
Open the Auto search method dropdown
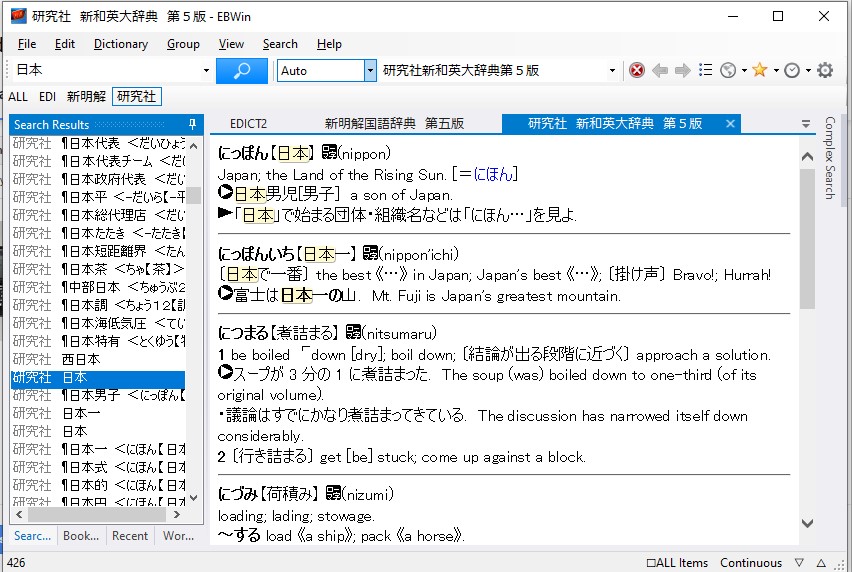click(x=370, y=71)
